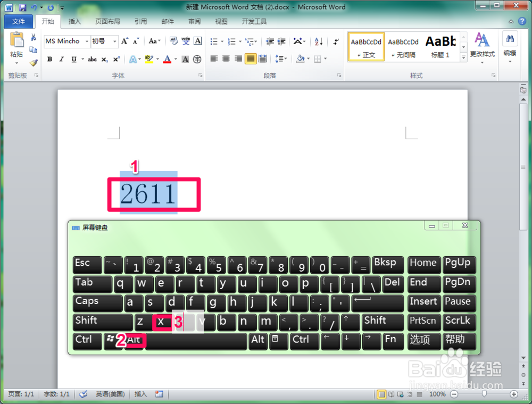The height and width of the screenshot is (404, 532).
Task: Switch to Print Layout view in status bar
Action: coord(381,394)
